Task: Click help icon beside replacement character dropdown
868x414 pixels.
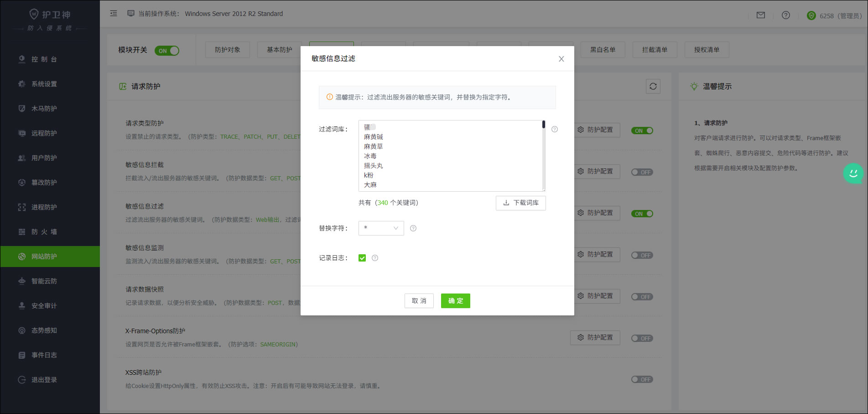Action: 413,228
